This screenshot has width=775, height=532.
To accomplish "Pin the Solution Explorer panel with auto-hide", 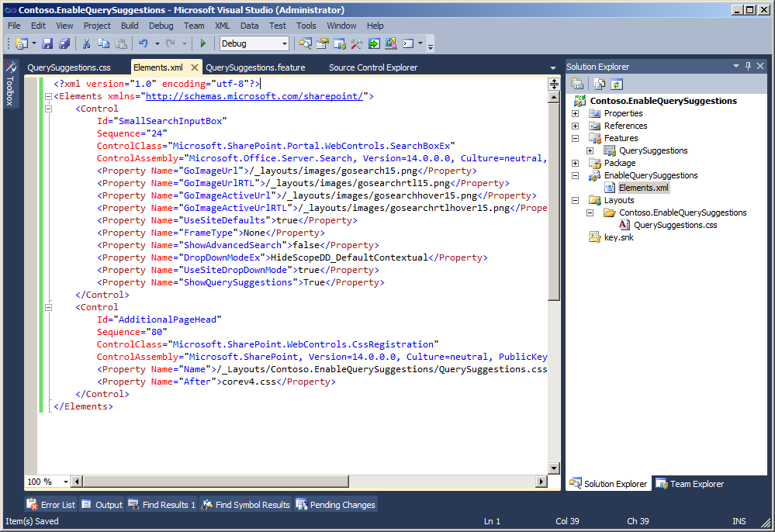I will tap(749, 66).
